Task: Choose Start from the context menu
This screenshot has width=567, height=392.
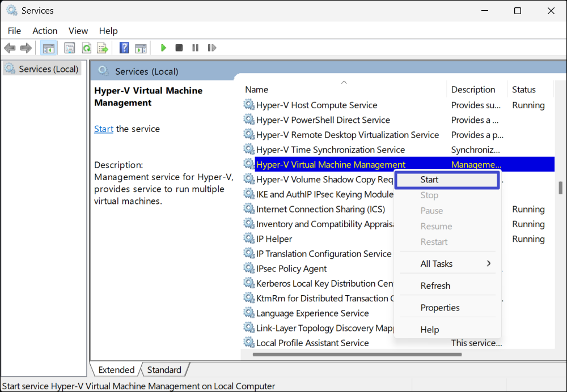Action: 429,180
